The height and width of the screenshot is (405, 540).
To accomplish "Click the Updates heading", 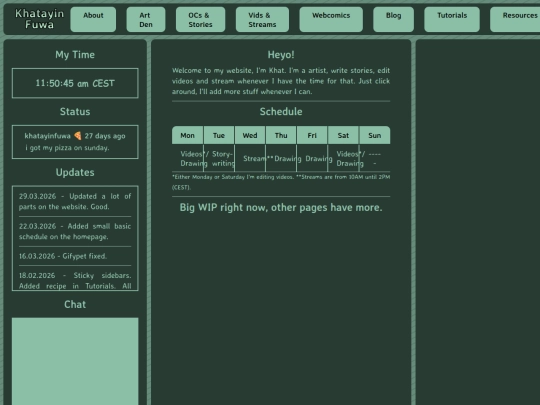I will click(75, 172).
